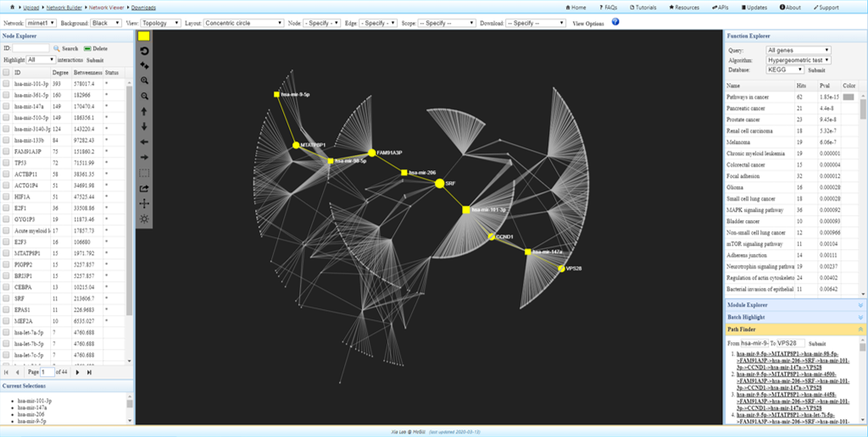
Task: Click the node ID search input field
Action: coord(30,48)
